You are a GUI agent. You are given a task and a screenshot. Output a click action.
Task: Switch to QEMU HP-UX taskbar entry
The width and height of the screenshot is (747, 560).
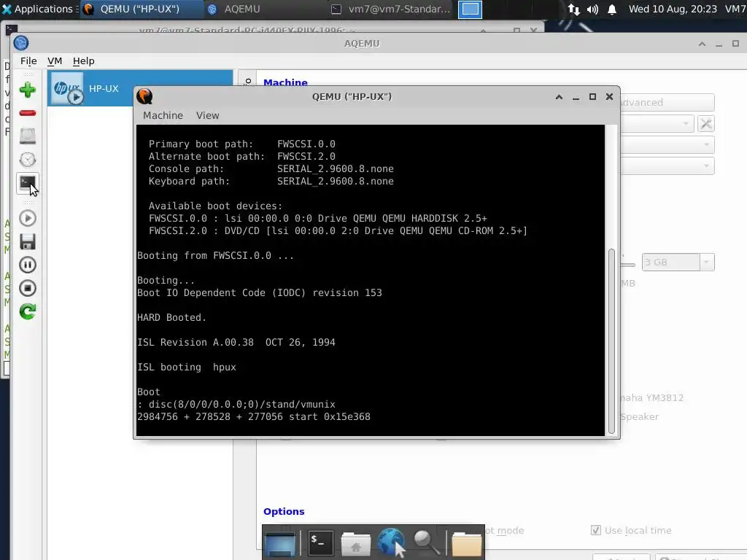142,9
